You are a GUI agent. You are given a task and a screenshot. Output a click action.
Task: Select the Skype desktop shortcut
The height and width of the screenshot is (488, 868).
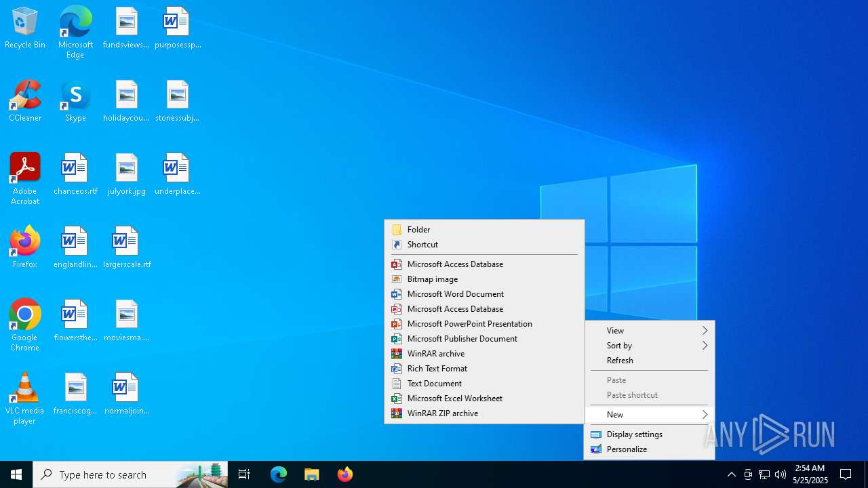point(75,102)
